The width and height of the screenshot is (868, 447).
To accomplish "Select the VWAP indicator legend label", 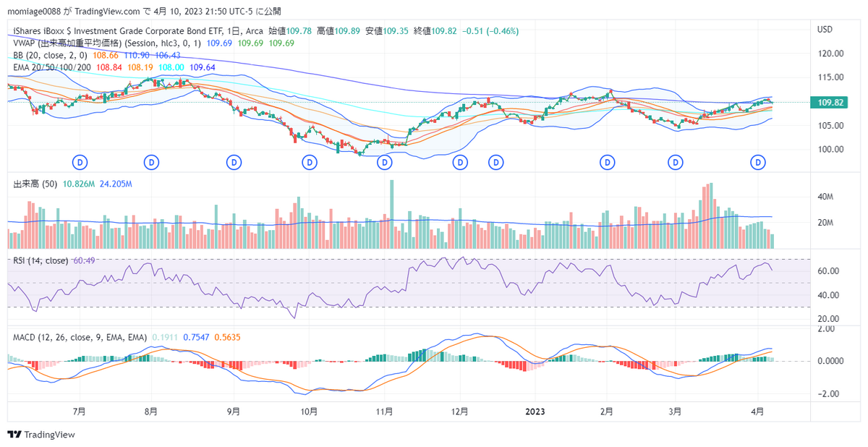I will [x=108, y=43].
